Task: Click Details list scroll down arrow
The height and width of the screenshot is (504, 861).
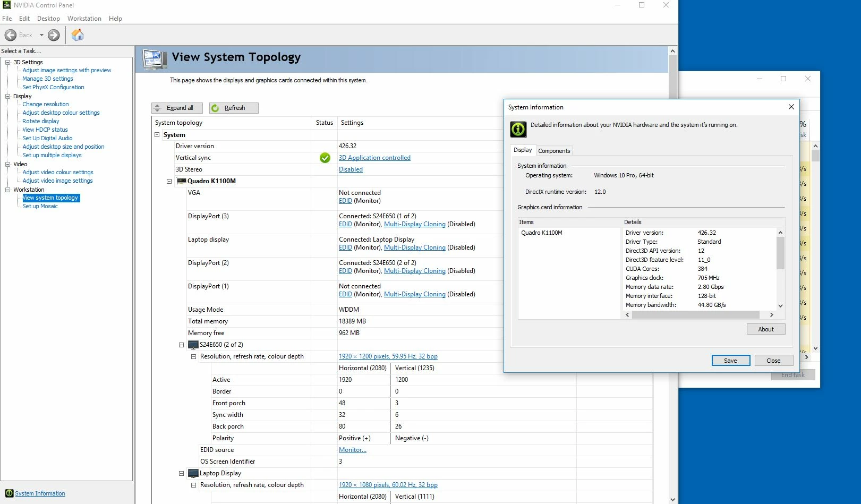Action: tap(780, 305)
